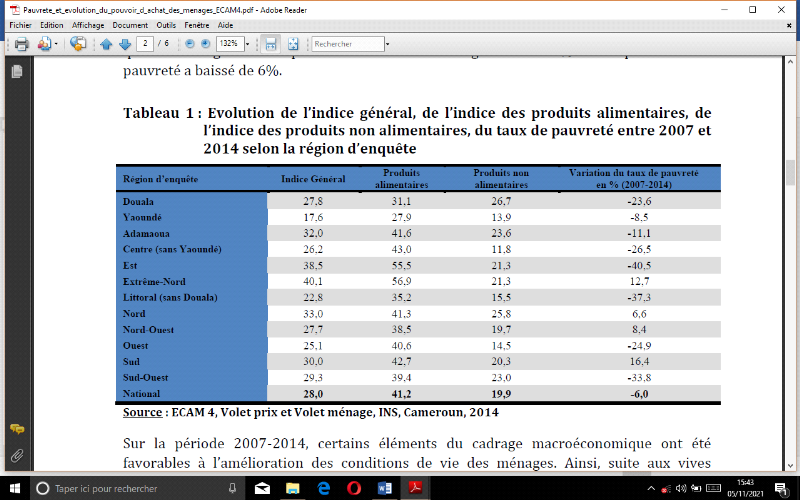Click the Adamaoua row label
The image size is (800, 500).
(x=146, y=234)
